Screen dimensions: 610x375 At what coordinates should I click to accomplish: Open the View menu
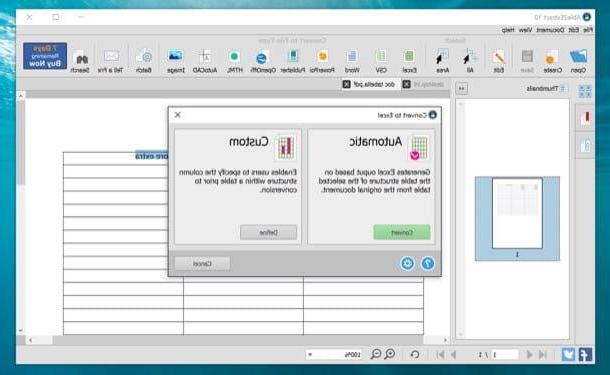[525, 30]
